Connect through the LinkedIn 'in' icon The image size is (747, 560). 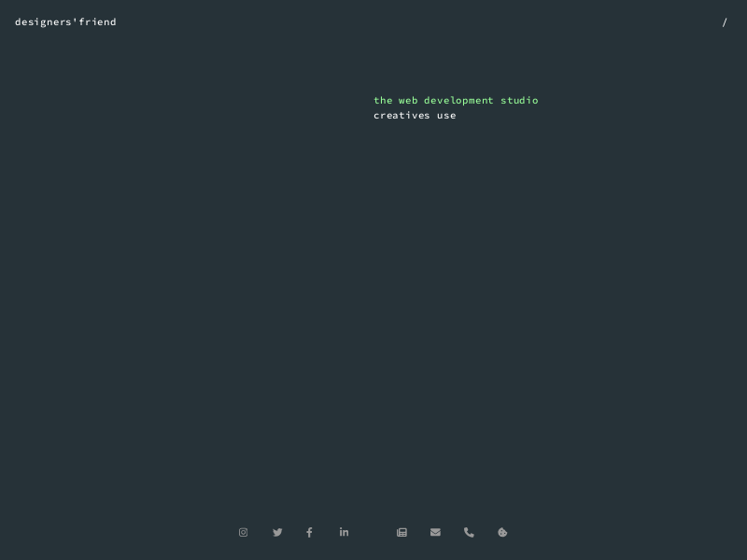tap(344, 532)
